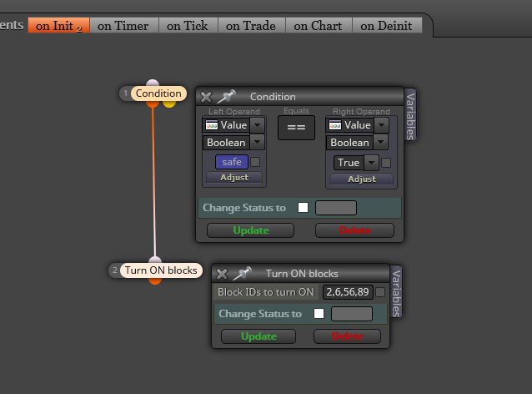The height and width of the screenshot is (394, 532).
Task: Switch to on Timer tab
Action: (124, 26)
